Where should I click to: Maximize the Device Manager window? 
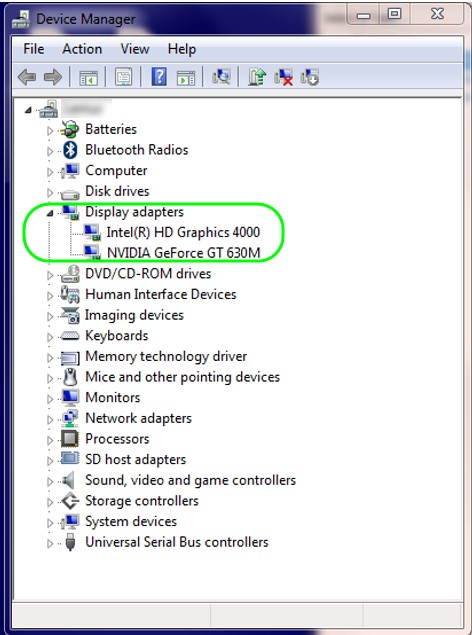395,15
